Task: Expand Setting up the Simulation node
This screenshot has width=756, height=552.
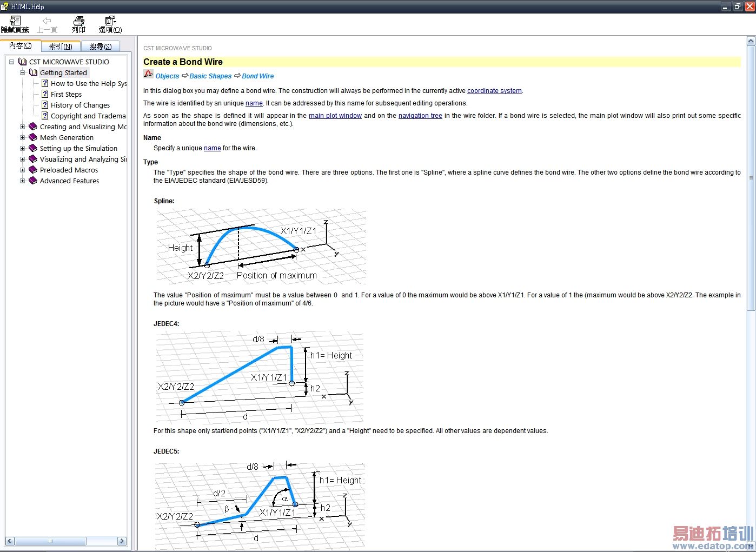Action: click(22, 148)
